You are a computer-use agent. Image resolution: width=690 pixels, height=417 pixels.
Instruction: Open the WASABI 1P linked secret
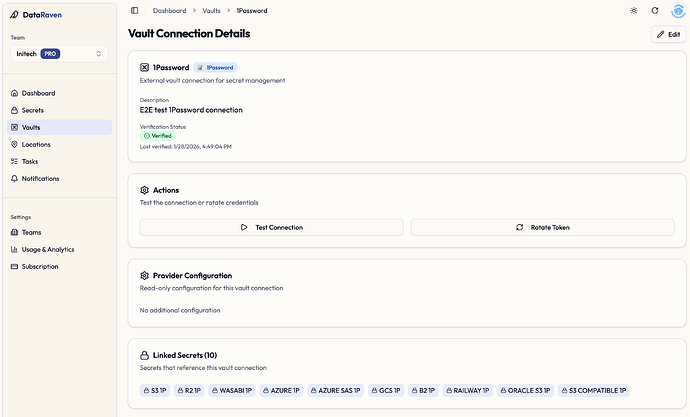click(231, 390)
